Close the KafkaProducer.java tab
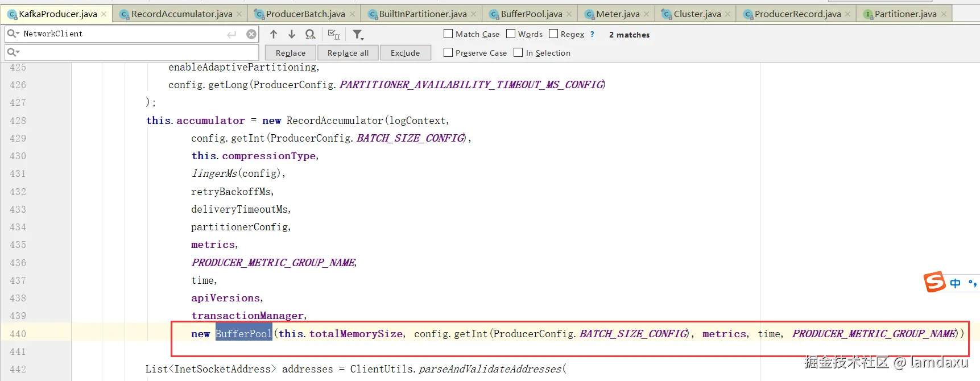Viewport: 980px width, 381px height. (x=104, y=14)
